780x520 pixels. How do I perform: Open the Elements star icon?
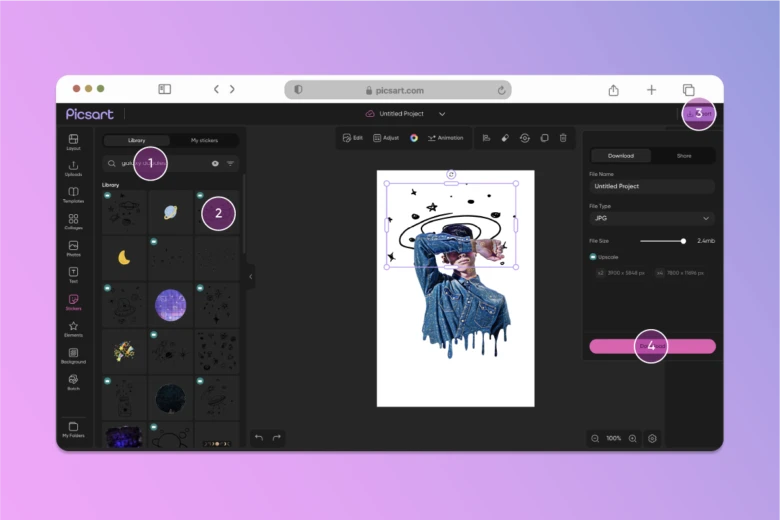[73, 328]
